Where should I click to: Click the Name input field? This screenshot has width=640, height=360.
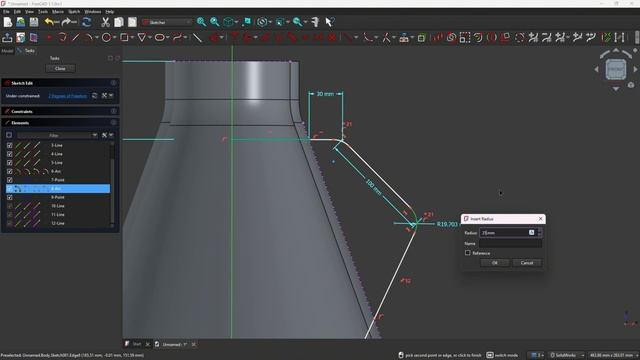click(x=511, y=243)
